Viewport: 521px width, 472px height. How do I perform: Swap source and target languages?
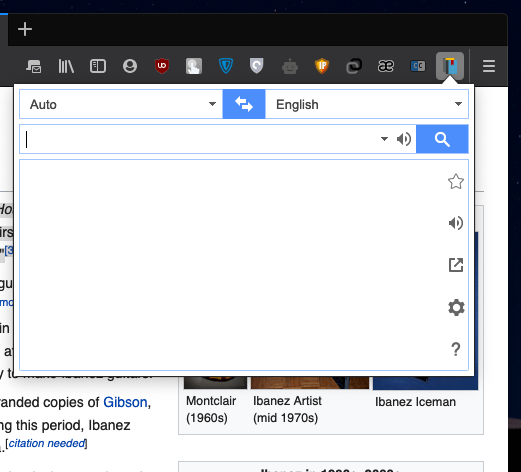(244, 104)
